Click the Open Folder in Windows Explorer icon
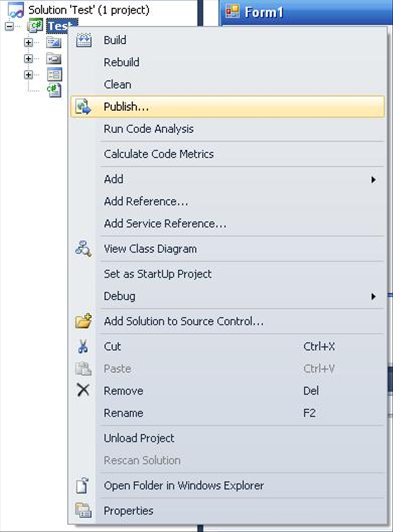Image resolution: width=393 pixels, height=532 pixels. click(x=83, y=485)
